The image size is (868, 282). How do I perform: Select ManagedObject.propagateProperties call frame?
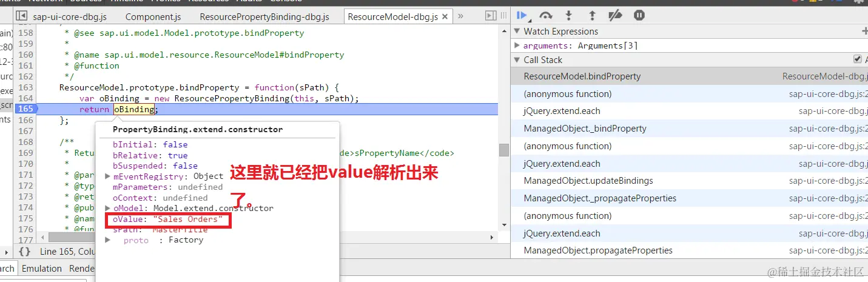click(x=689, y=250)
